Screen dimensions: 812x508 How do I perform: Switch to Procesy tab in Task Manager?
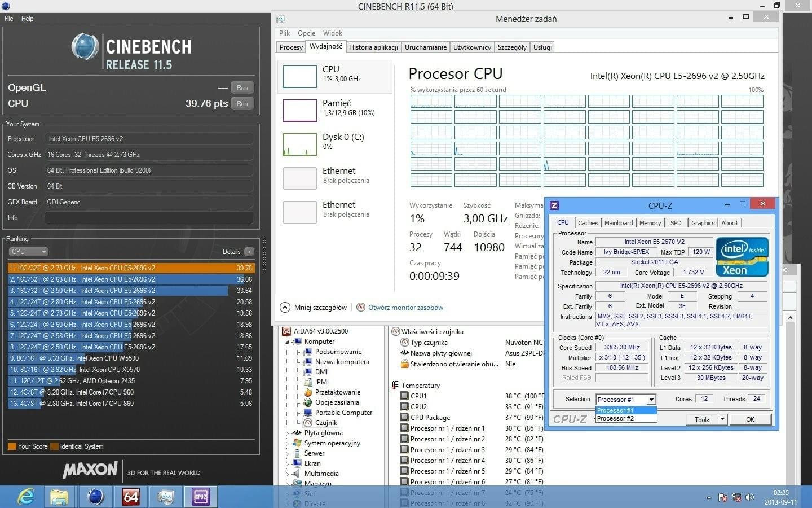click(291, 47)
